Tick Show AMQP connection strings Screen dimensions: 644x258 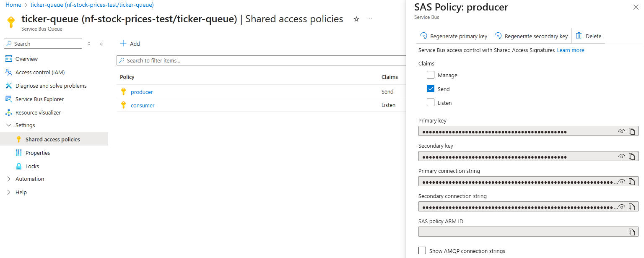pyautogui.click(x=422, y=250)
